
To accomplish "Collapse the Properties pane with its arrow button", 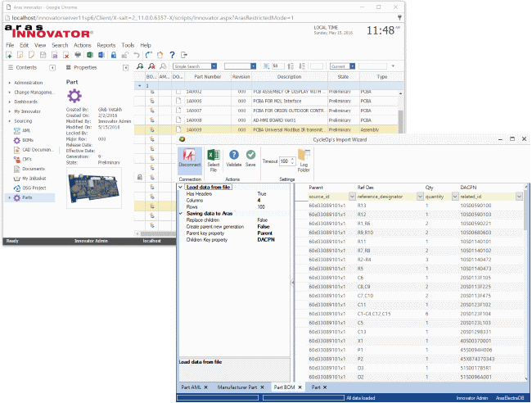I will point(125,67).
